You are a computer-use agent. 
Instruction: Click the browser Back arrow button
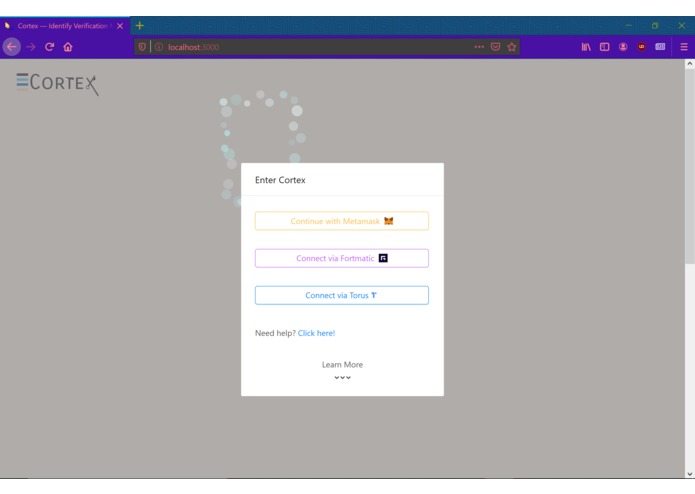[12, 47]
